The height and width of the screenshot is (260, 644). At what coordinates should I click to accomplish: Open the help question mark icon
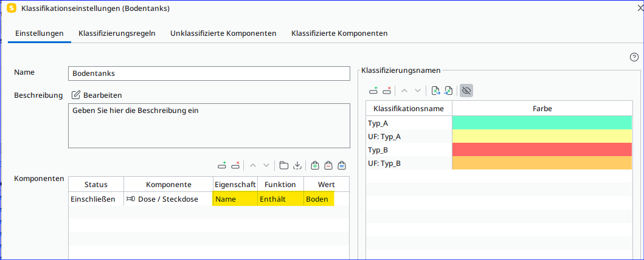(x=634, y=57)
